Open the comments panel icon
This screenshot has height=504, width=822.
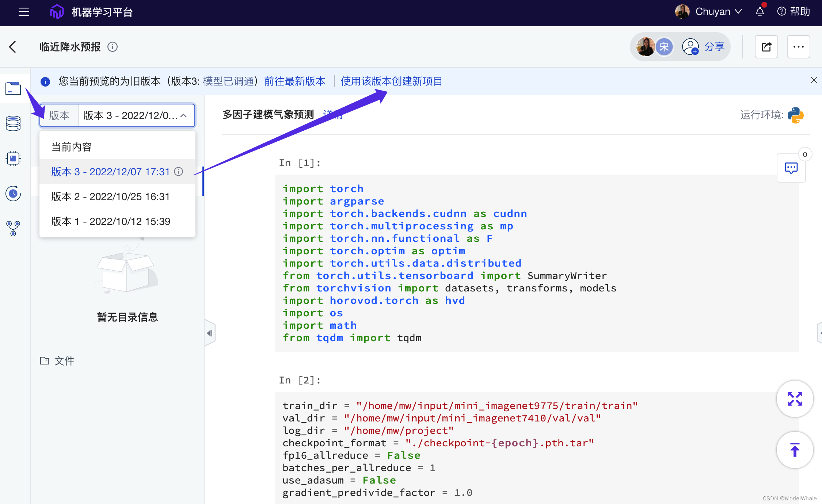coord(791,168)
